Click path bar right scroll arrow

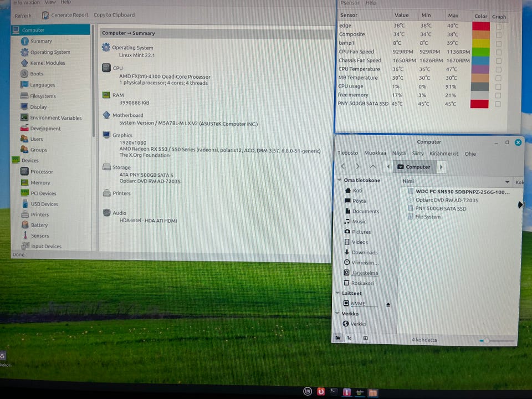coord(441,167)
